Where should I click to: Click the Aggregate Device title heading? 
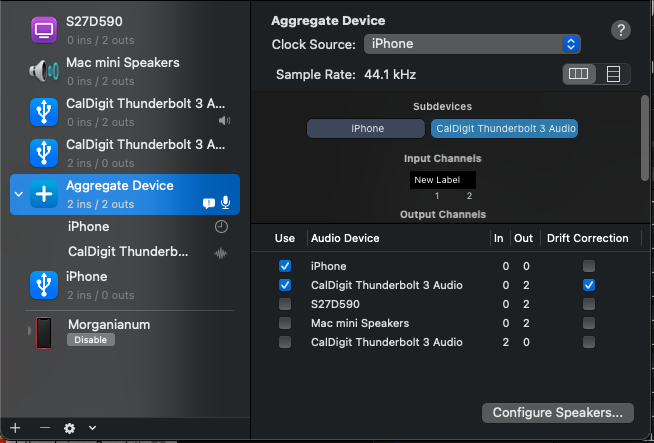pyautogui.click(x=328, y=21)
